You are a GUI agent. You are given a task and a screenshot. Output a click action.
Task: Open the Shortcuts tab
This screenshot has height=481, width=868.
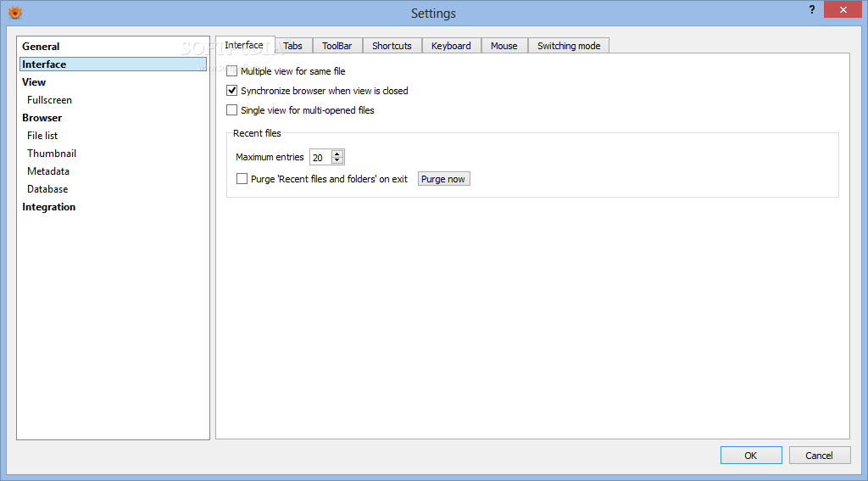click(x=392, y=46)
